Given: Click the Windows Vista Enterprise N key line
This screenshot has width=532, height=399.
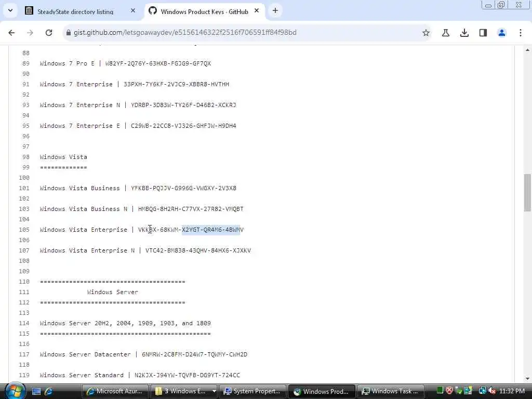Looking at the screenshot, I should [145, 250].
